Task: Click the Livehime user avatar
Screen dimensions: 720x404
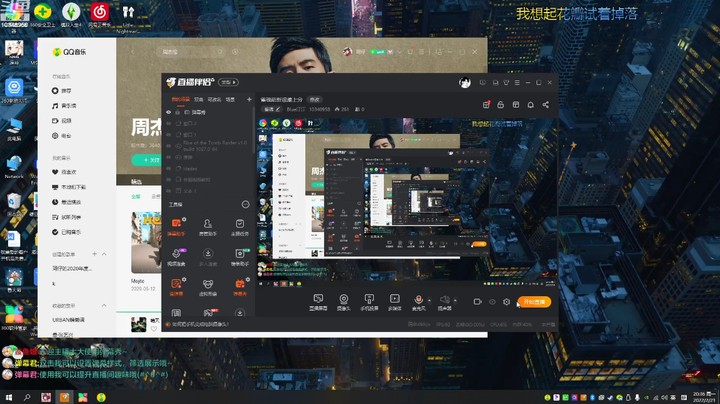Action: (465, 83)
